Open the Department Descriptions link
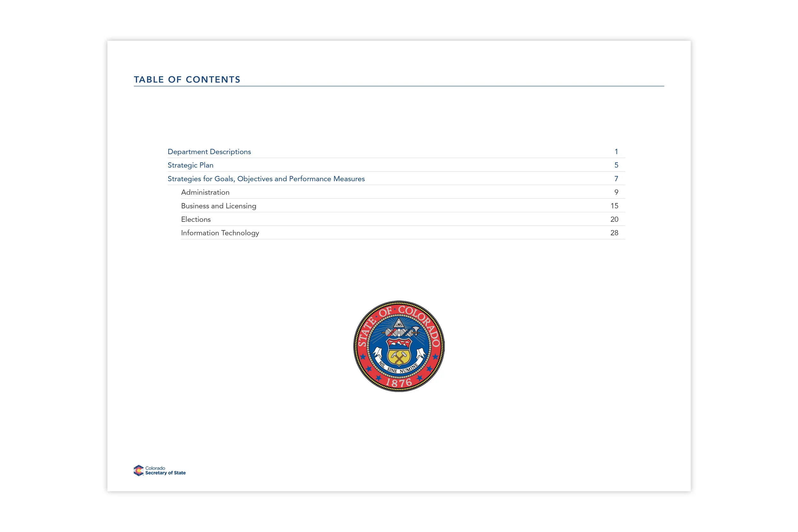Image resolution: width=798 pixels, height=532 pixels. pos(209,152)
